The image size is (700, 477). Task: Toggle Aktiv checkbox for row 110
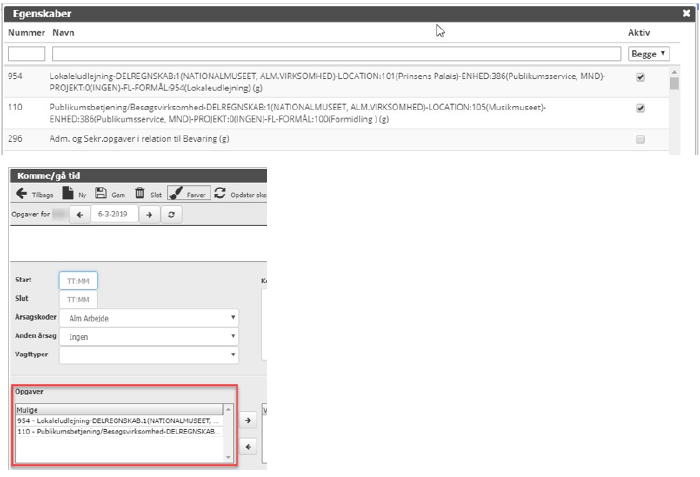coord(640,108)
